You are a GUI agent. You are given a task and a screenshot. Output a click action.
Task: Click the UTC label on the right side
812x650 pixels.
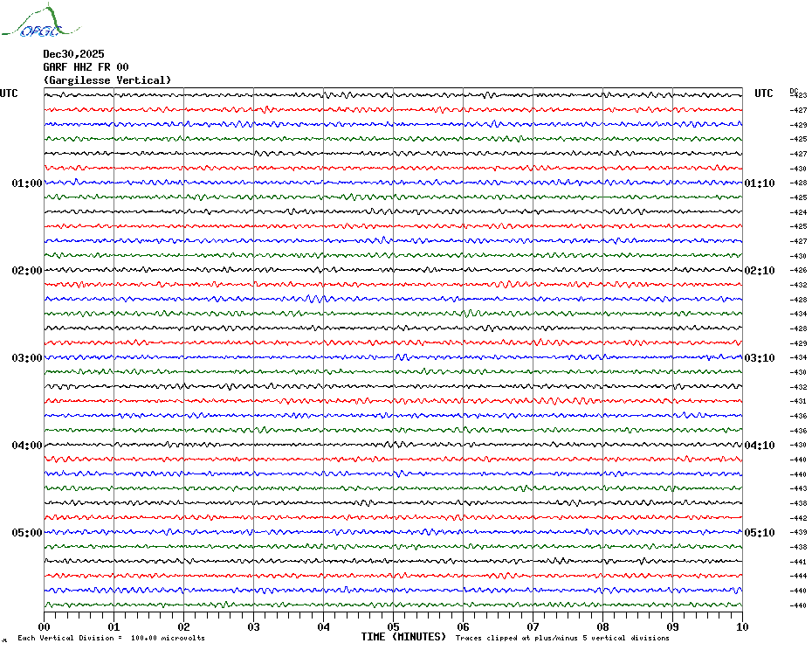pos(763,93)
